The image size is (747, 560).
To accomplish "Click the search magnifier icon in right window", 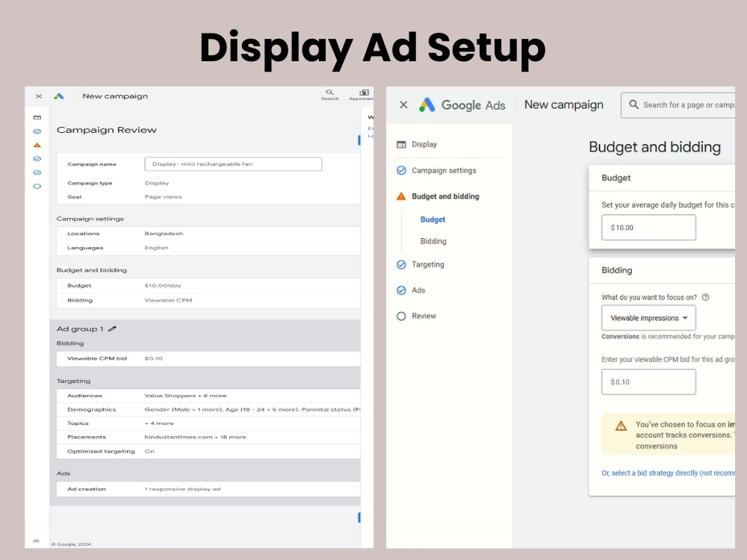I will [633, 105].
